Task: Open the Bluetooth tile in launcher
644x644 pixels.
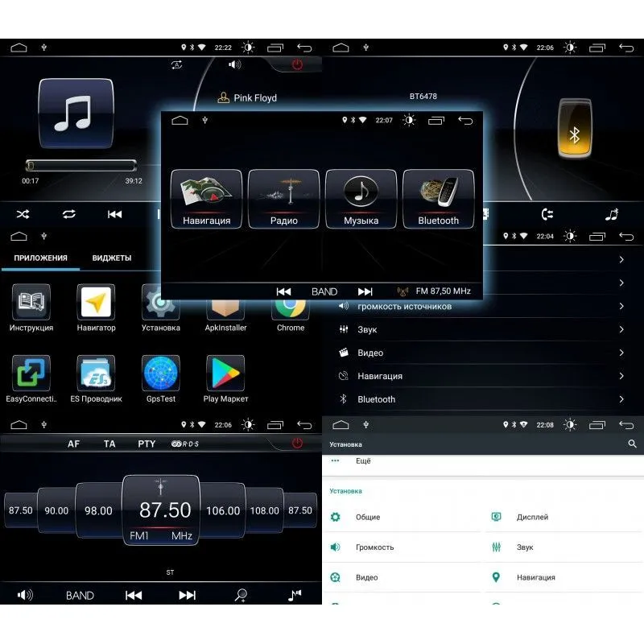Action: click(438, 200)
